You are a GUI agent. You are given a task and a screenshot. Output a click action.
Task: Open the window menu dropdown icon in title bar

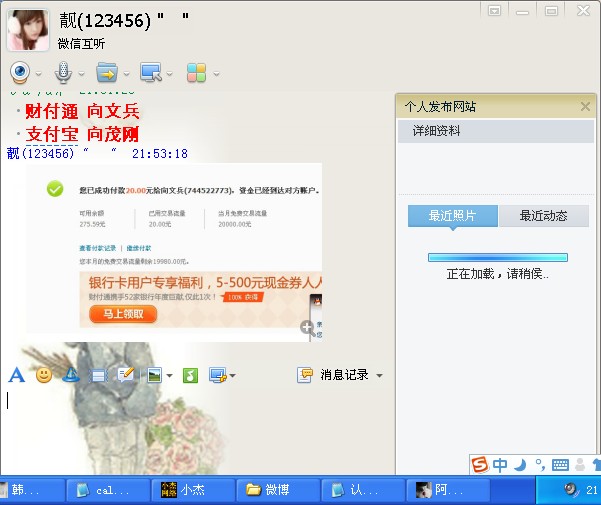coord(494,11)
